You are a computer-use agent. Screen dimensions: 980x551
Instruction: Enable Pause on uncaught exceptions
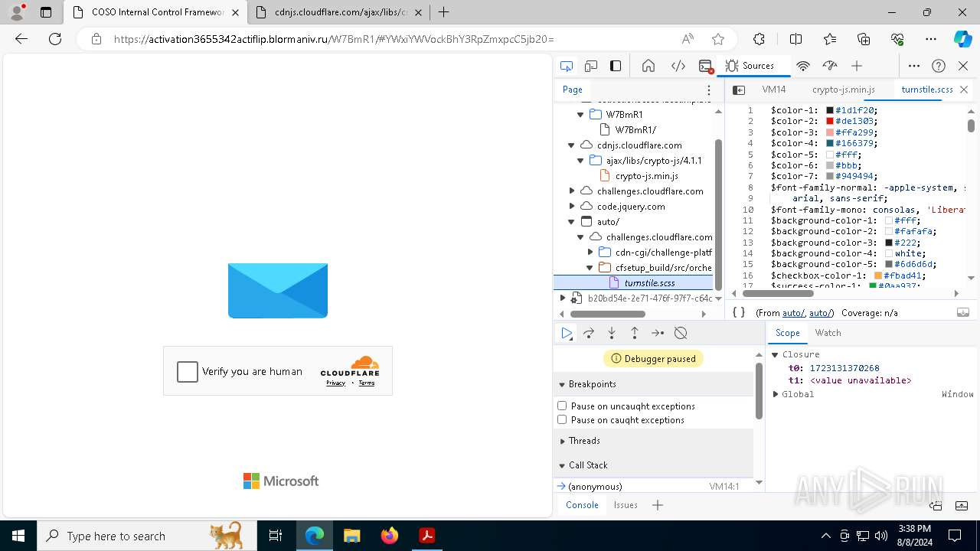click(562, 406)
